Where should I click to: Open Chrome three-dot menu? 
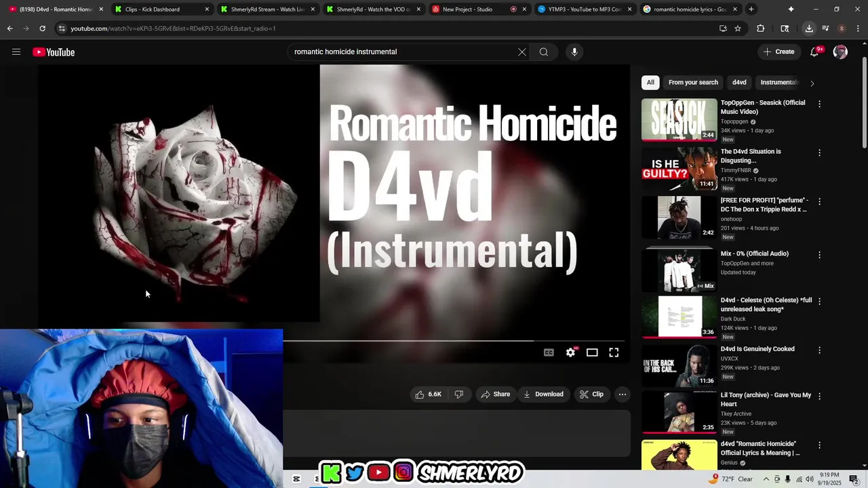click(x=858, y=28)
